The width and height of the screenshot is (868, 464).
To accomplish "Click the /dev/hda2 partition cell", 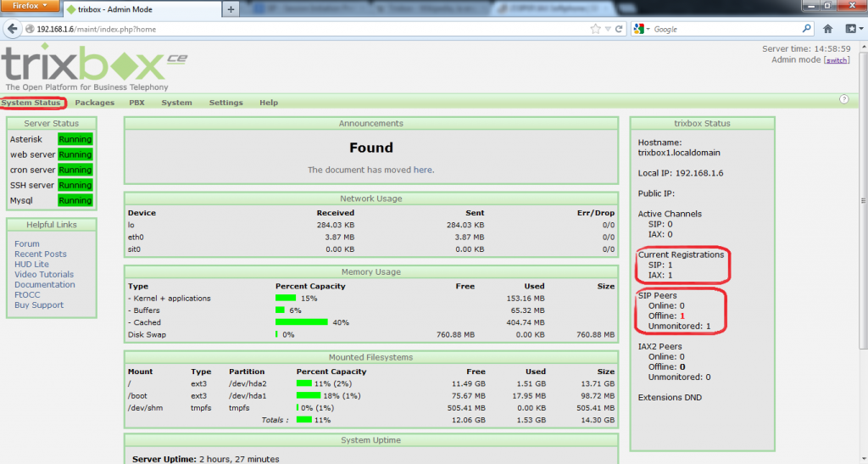I will pos(248,383).
